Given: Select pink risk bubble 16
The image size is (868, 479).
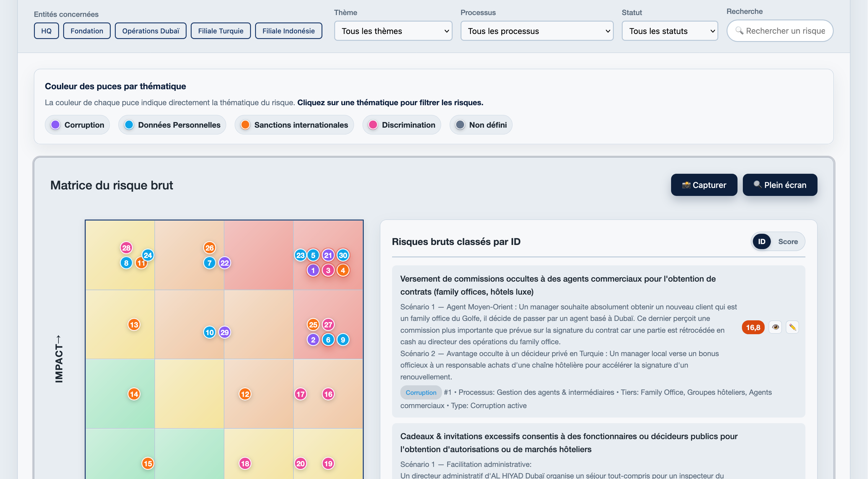Looking at the screenshot, I should [328, 394].
